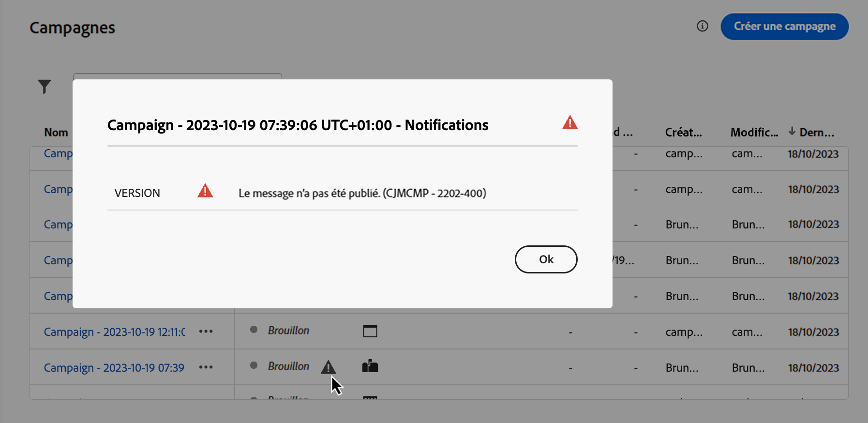
Task: Select the VERSION error message text
Action: (362, 193)
